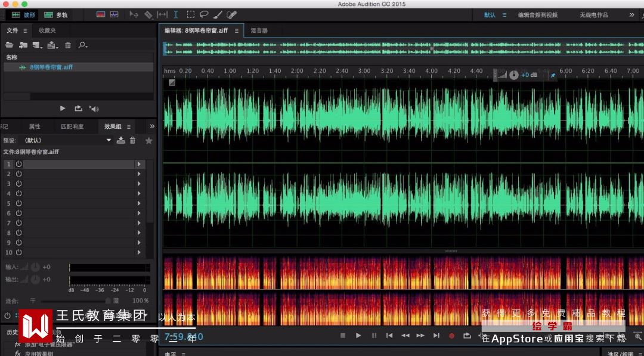Click the Import File icon

coord(23,45)
